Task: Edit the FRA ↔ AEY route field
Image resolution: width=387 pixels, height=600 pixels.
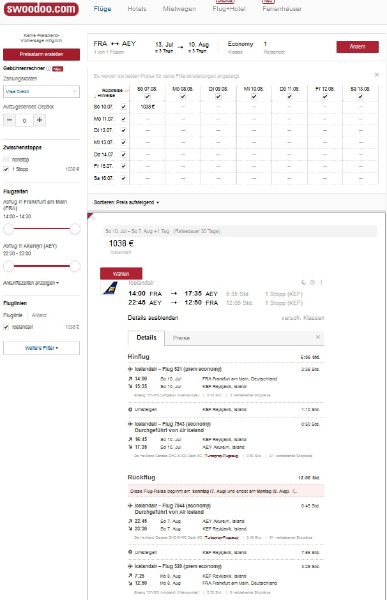Action: click(x=114, y=44)
